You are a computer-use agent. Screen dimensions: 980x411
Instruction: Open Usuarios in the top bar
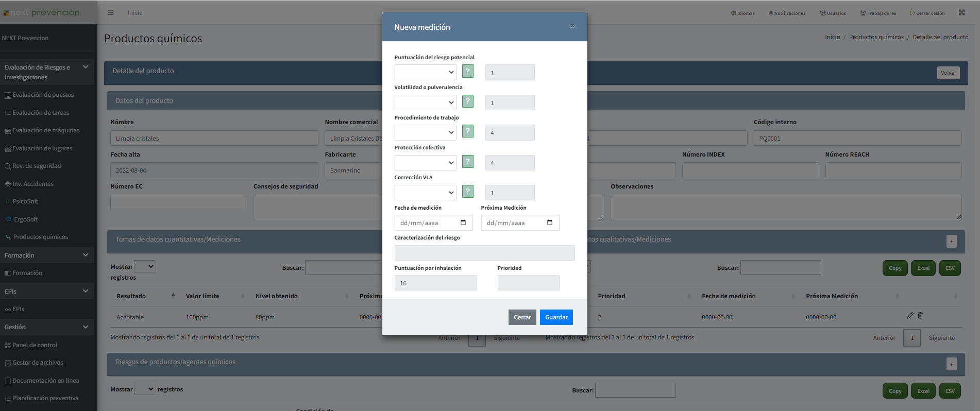point(833,13)
